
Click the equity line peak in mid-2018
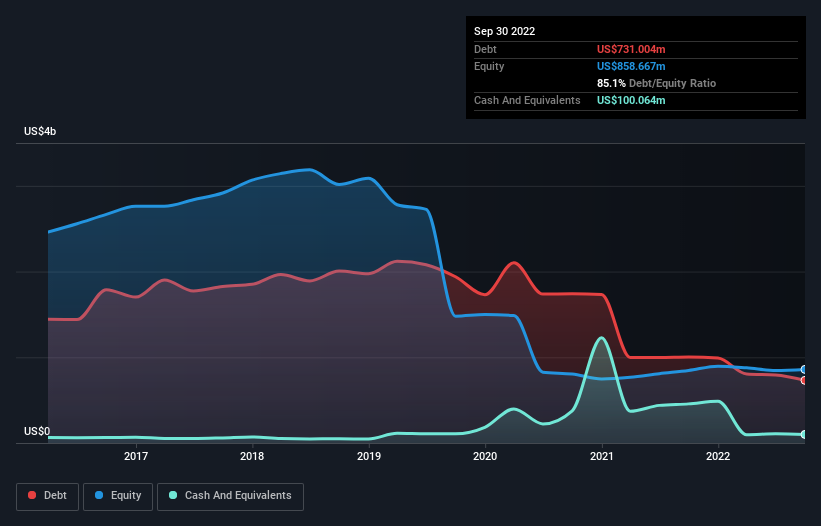(310, 169)
